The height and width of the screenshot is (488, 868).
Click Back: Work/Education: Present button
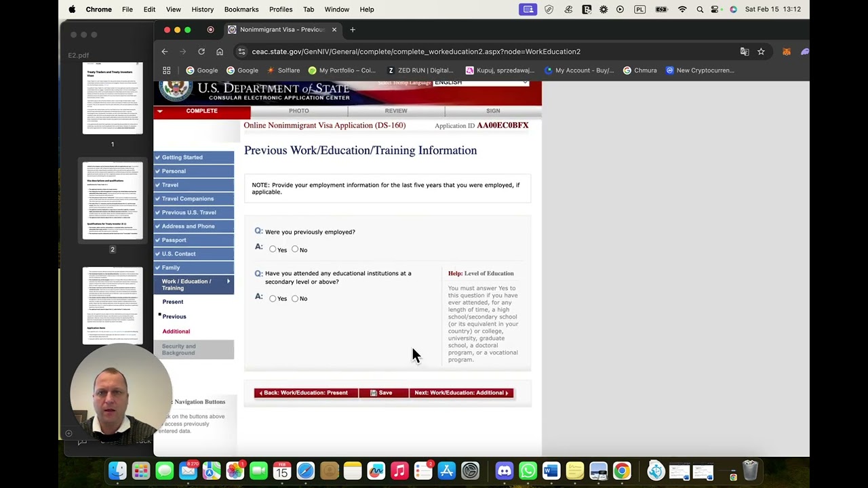(306, 393)
